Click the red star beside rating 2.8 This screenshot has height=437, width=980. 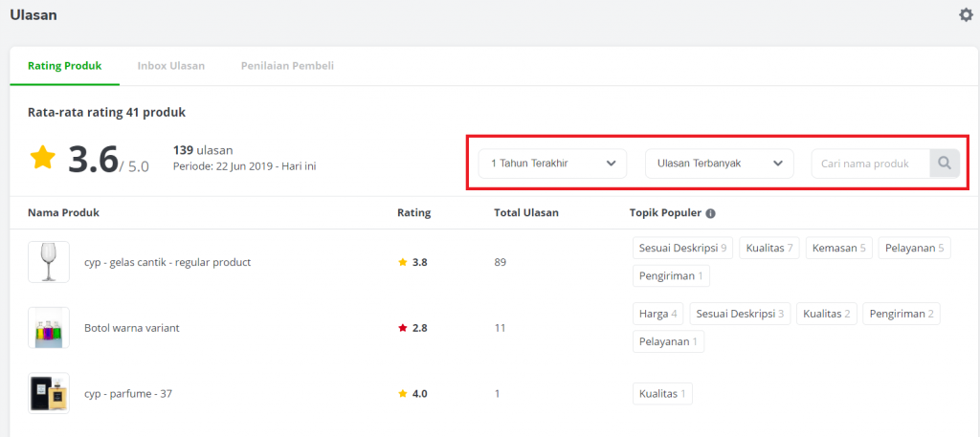403,328
